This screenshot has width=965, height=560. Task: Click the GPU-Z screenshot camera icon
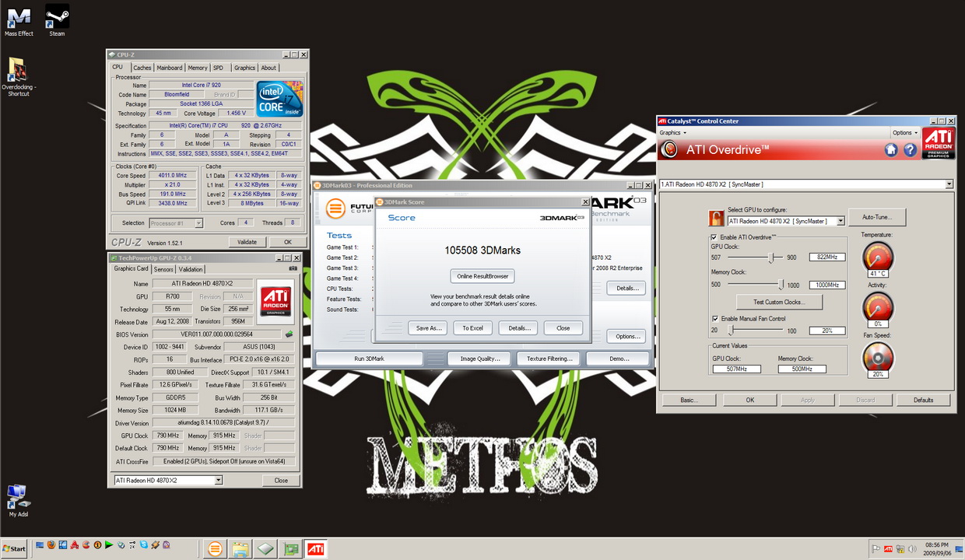click(293, 268)
